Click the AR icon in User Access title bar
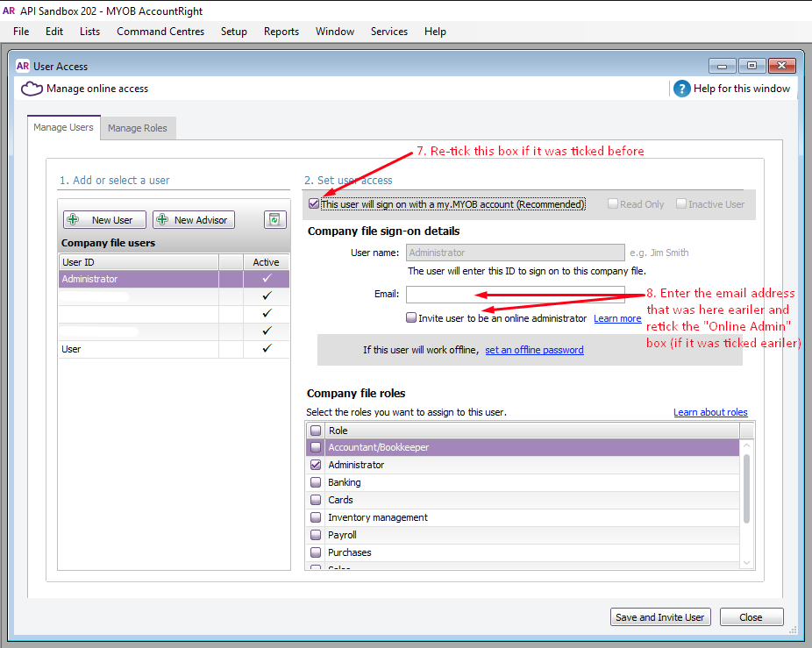Viewport: 812px width, 648px height. [x=23, y=66]
